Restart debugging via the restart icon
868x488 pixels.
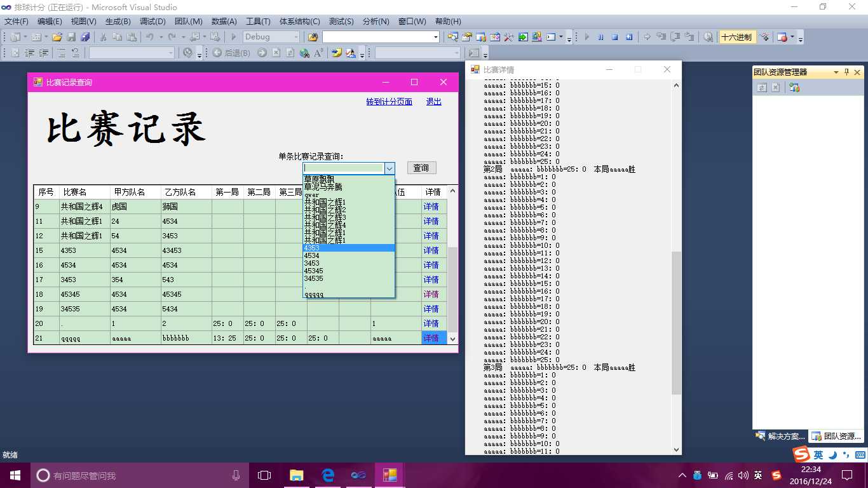[x=628, y=37]
